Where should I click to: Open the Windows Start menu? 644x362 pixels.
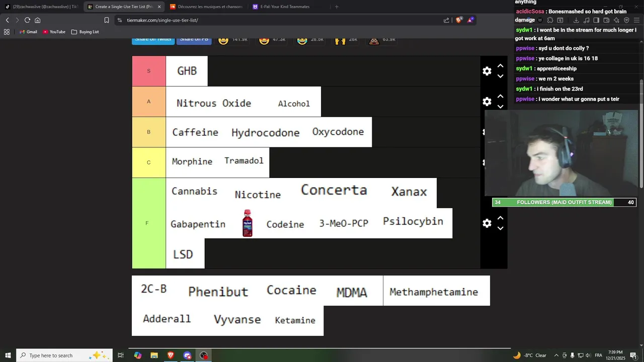[x=8, y=355]
